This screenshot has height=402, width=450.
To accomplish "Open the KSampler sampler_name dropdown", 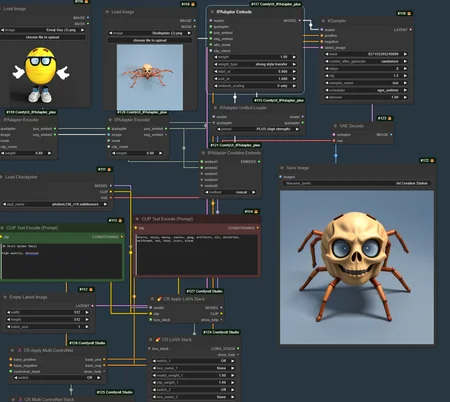I will pyautogui.click(x=366, y=83).
